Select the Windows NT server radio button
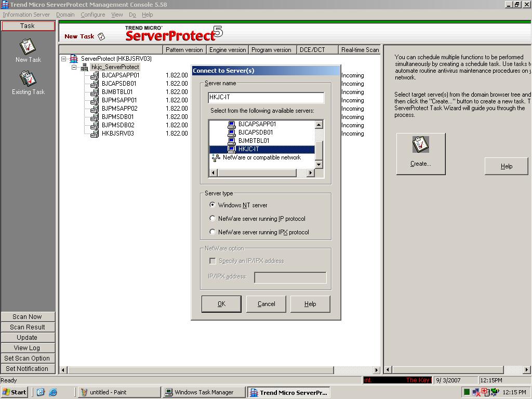The height and width of the screenshot is (399, 532). point(212,205)
